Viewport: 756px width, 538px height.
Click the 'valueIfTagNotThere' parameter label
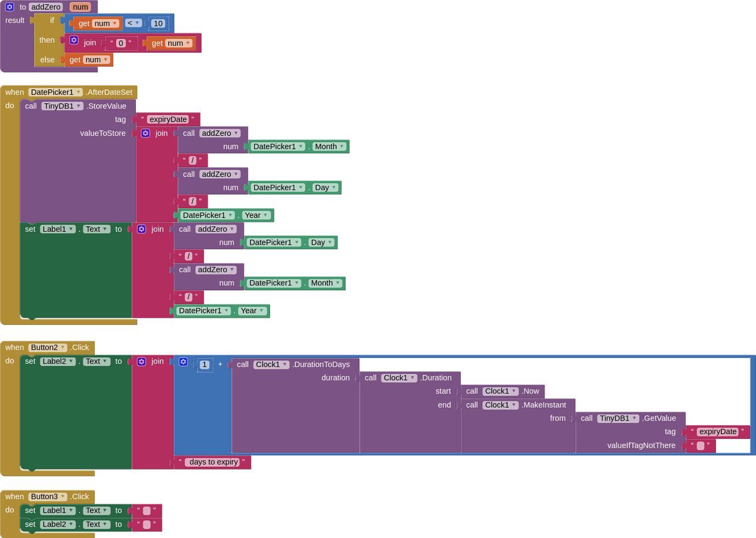pyautogui.click(x=642, y=446)
